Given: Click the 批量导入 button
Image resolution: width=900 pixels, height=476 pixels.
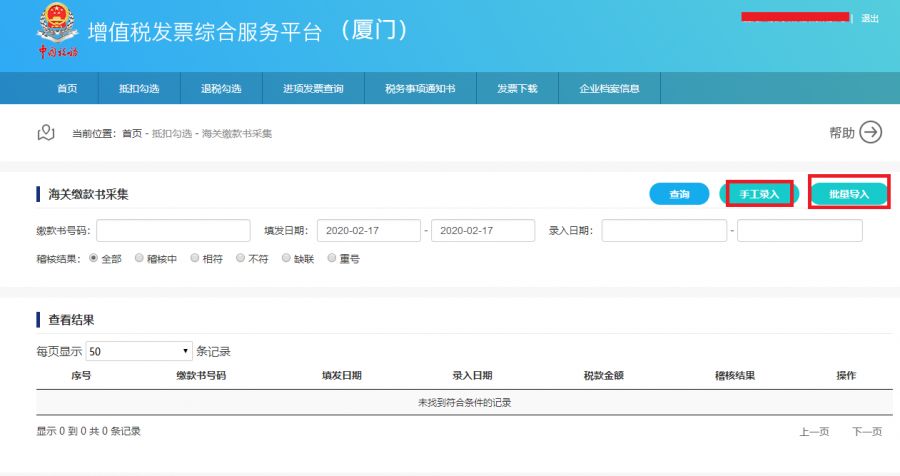Looking at the screenshot, I should [849, 194].
